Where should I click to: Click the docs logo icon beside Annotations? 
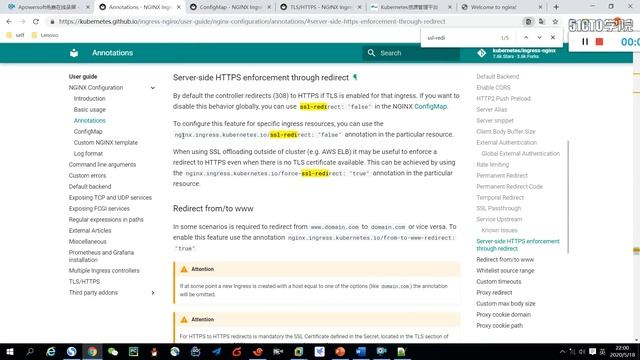click(74, 53)
